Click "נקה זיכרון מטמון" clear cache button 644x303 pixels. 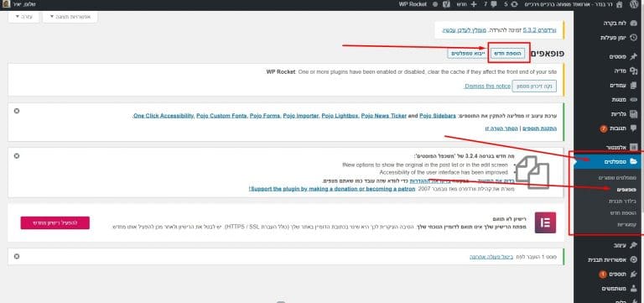[x=534, y=86]
